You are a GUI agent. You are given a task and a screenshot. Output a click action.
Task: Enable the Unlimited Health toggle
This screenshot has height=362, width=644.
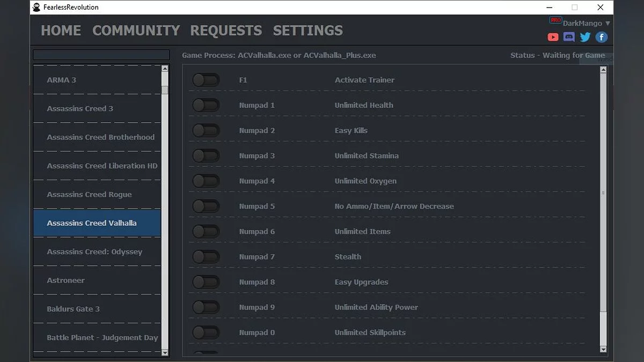click(x=206, y=105)
